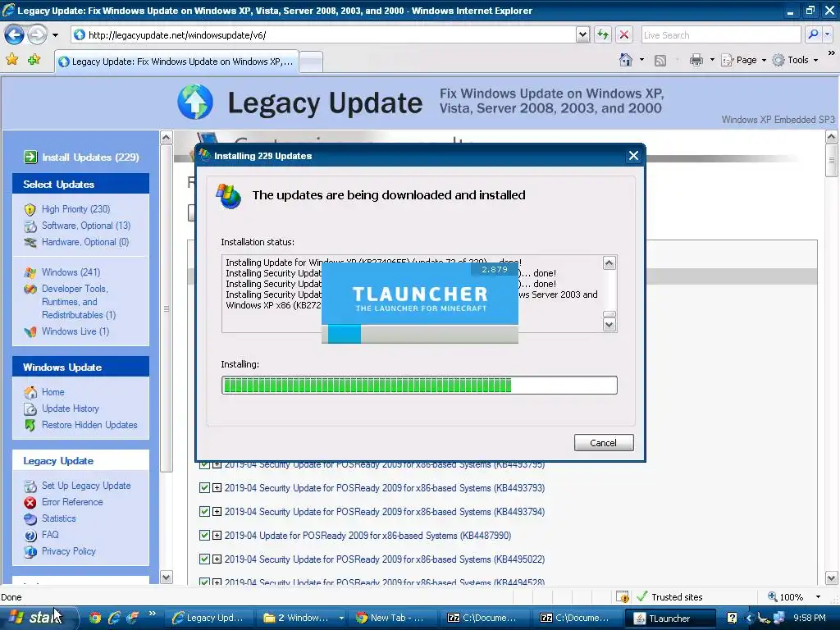This screenshot has width=840, height=630.
Task: Open the address bar history dropdown
Action: point(583,34)
